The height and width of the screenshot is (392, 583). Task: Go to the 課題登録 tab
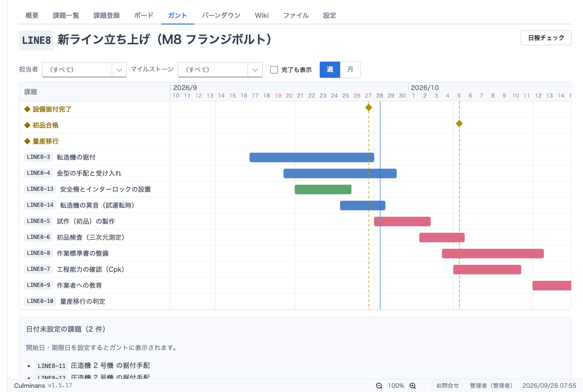coord(107,15)
